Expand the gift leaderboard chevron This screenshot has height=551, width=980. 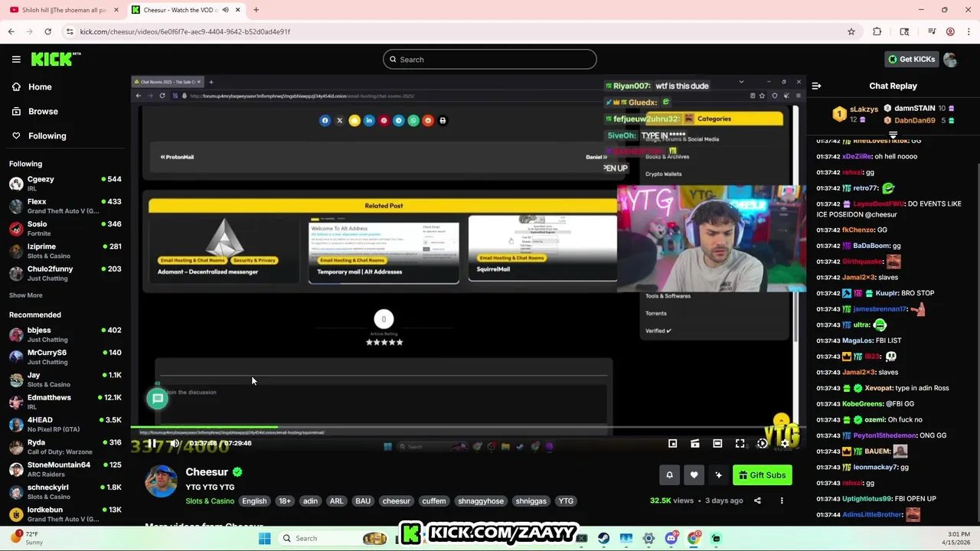coord(893,134)
